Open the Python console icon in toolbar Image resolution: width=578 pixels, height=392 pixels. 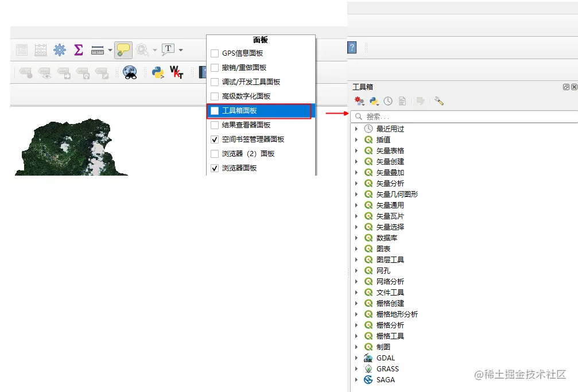(x=158, y=72)
